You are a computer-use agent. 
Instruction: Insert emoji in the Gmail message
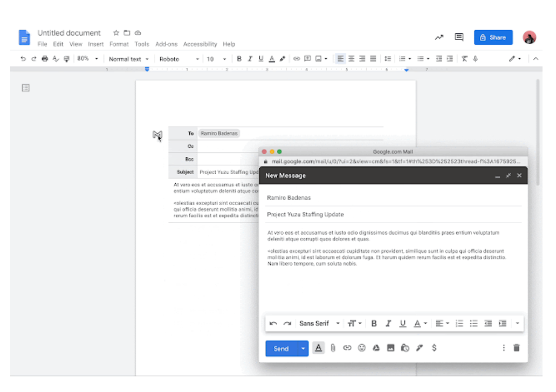(x=362, y=348)
